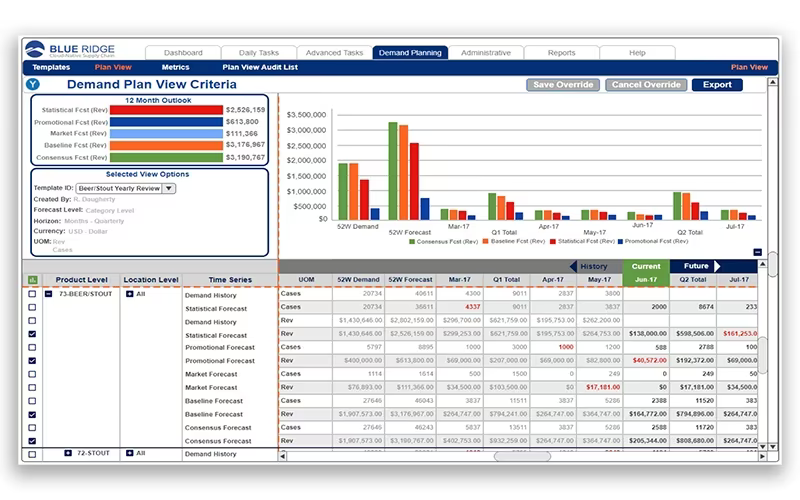Check the Statistical Forecast Cases row checkbox

click(x=32, y=307)
